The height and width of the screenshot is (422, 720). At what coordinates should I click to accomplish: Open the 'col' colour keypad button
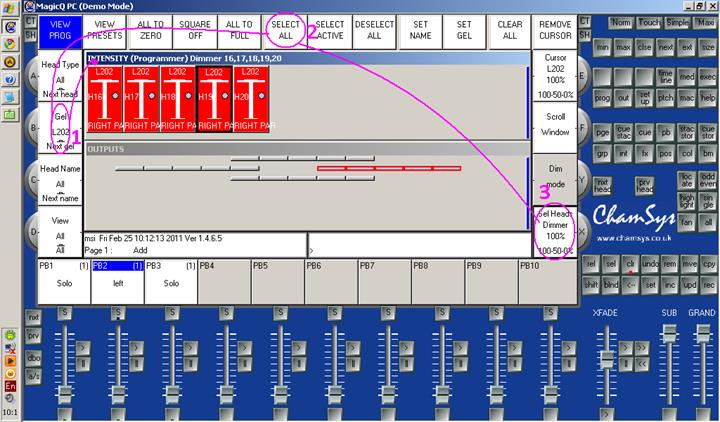tap(686, 153)
